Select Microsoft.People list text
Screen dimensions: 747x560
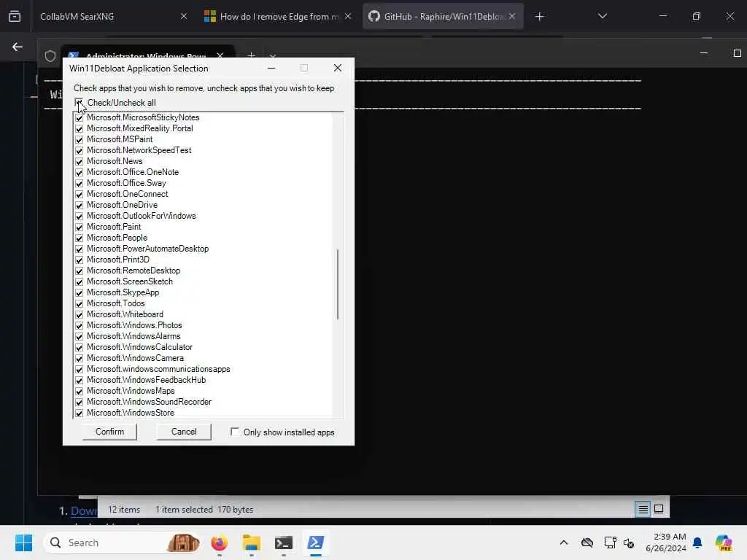coord(117,238)
